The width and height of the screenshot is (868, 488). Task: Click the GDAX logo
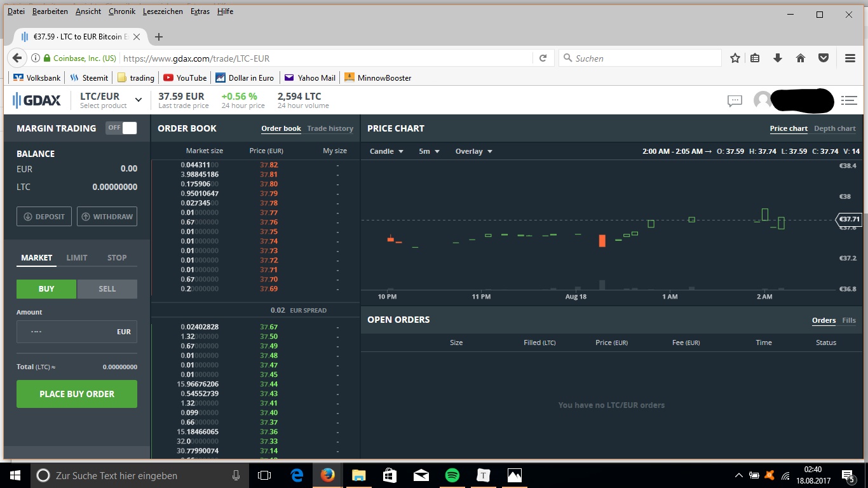tap(36, 100)
